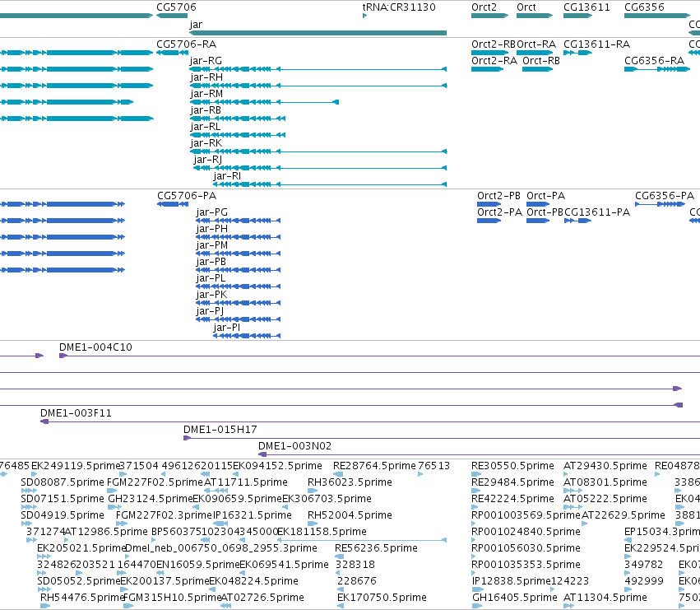700x610 pixels.
Task: Click the jar gene span bar
Action: click(318, 33)
